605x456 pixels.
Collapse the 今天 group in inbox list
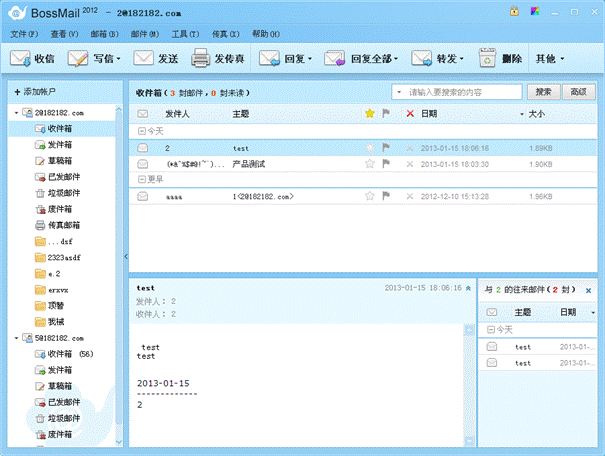pyautogui.click(x=141, y=130)
